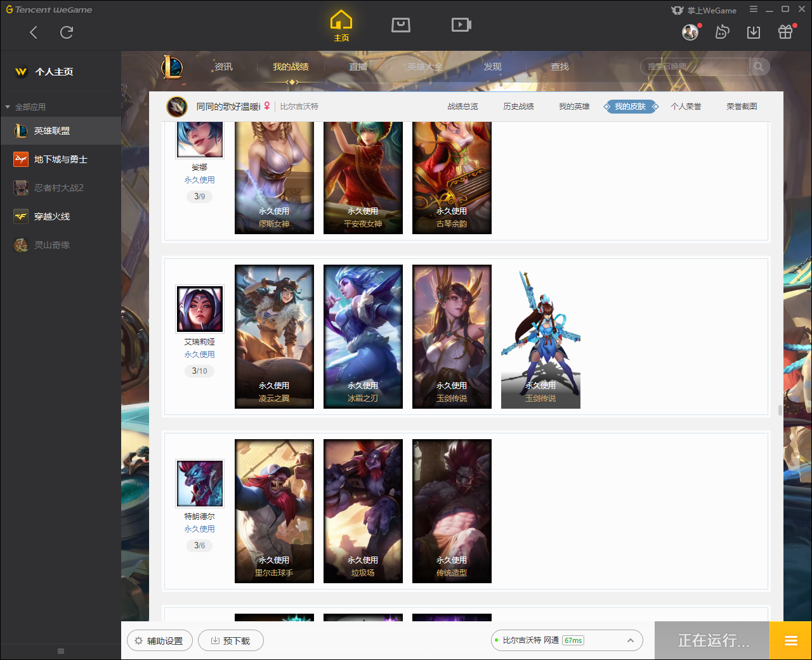The image size is (812, 660).
Task: Open 历史战绩 sub-tab
Action: pyautogui.click(x=518, y=107)
